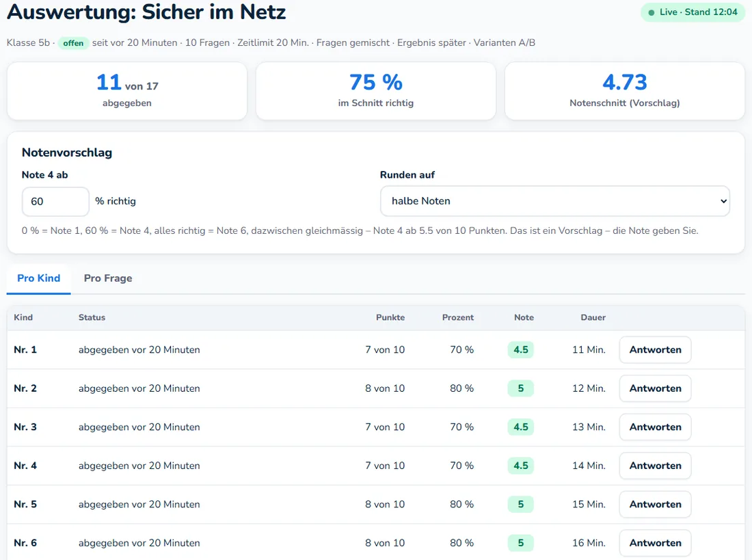
Task: Click the 7 von 10 points of Nr. 1
Action: (x=385, y=350)
